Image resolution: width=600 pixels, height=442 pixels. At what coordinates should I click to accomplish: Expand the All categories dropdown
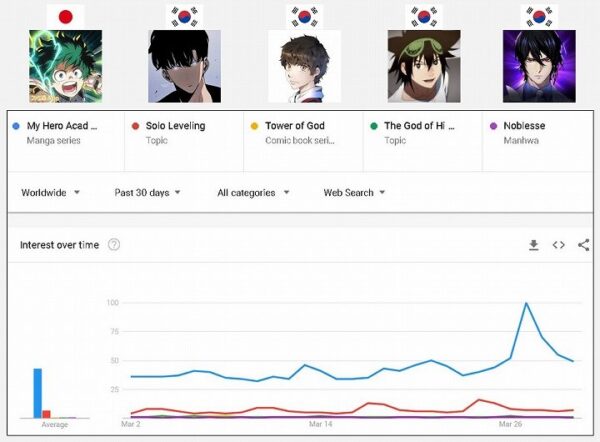(253, 192)
